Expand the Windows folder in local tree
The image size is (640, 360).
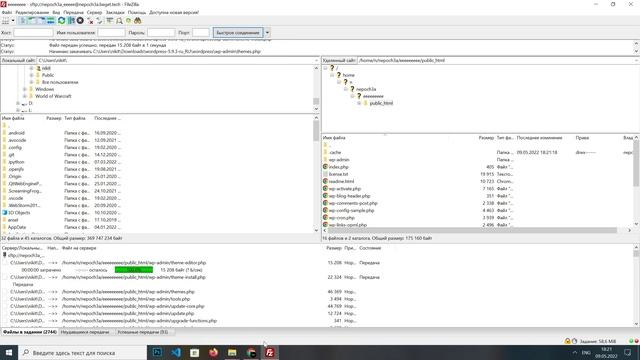click(24, 89)
